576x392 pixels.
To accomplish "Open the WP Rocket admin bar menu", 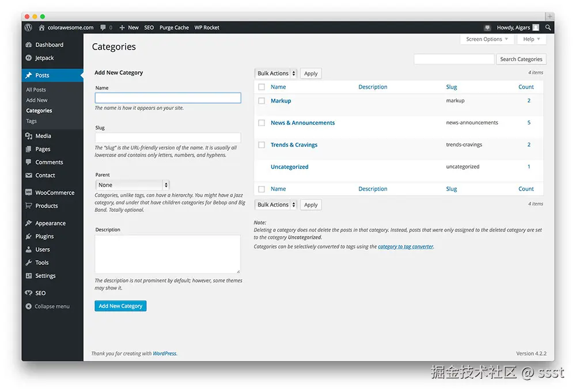I will (x=207, y=28).
